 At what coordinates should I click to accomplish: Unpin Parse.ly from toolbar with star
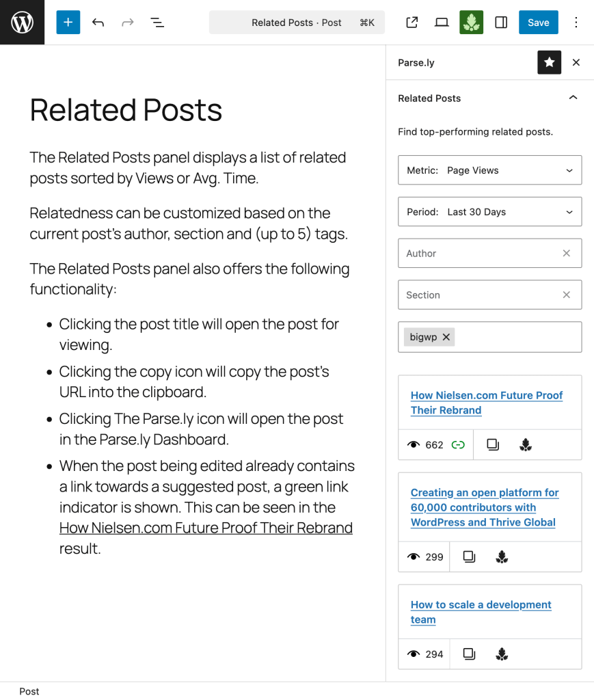[549, 62]
